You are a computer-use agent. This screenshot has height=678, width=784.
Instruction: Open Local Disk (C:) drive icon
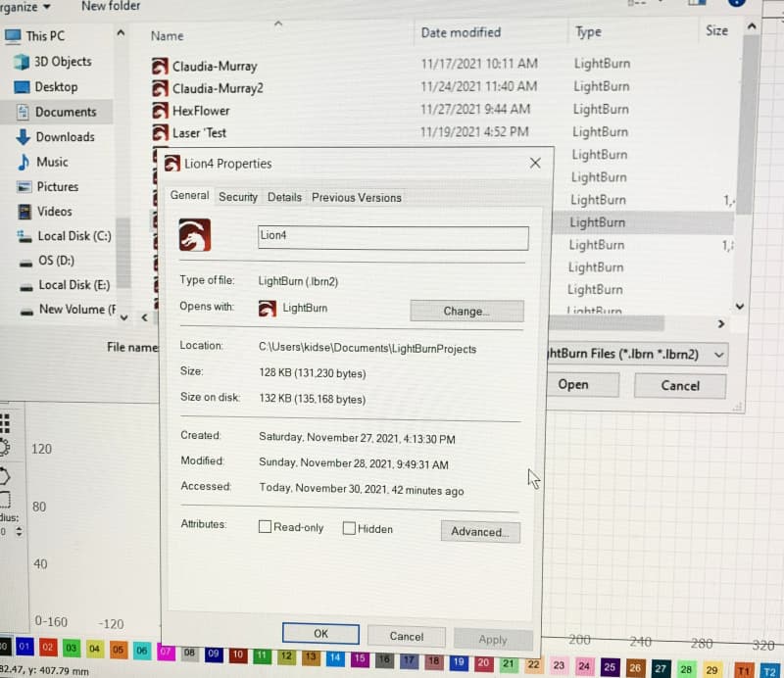[24, 236]
